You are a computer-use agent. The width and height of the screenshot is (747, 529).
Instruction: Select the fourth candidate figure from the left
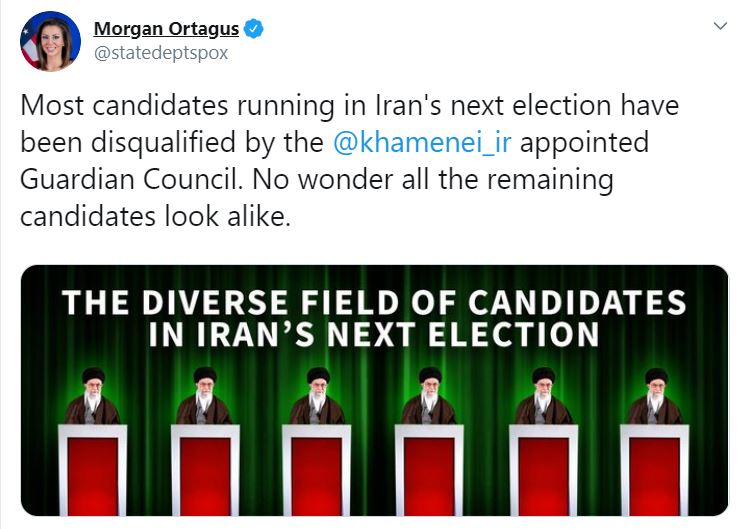tap(430, 396)
